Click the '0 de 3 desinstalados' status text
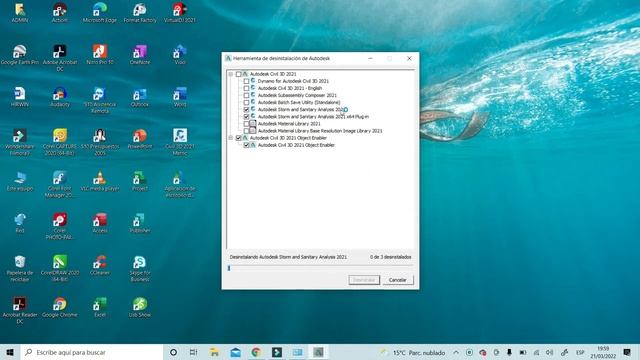Viewport: 640px width, 360px height. (x=391, y=257)
